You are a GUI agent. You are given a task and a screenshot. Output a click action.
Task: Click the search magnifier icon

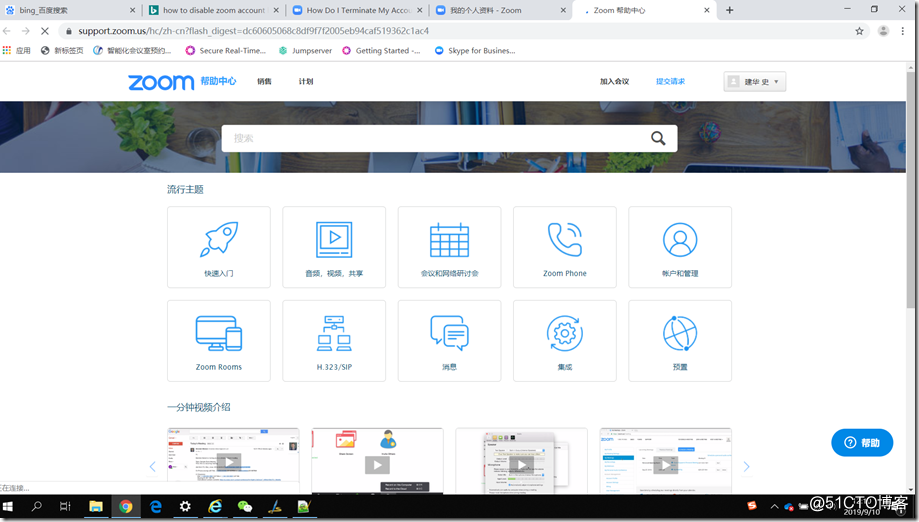658,138
